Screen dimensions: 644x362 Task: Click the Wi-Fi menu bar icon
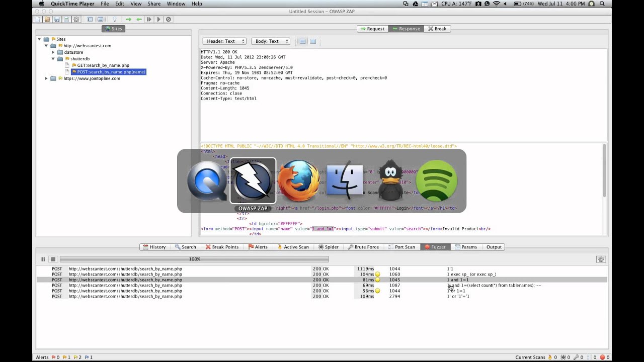497,4
